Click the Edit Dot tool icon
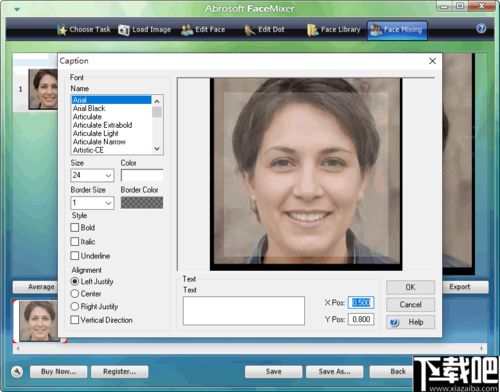This screenshot has height=392, width=500. (249, 30)
